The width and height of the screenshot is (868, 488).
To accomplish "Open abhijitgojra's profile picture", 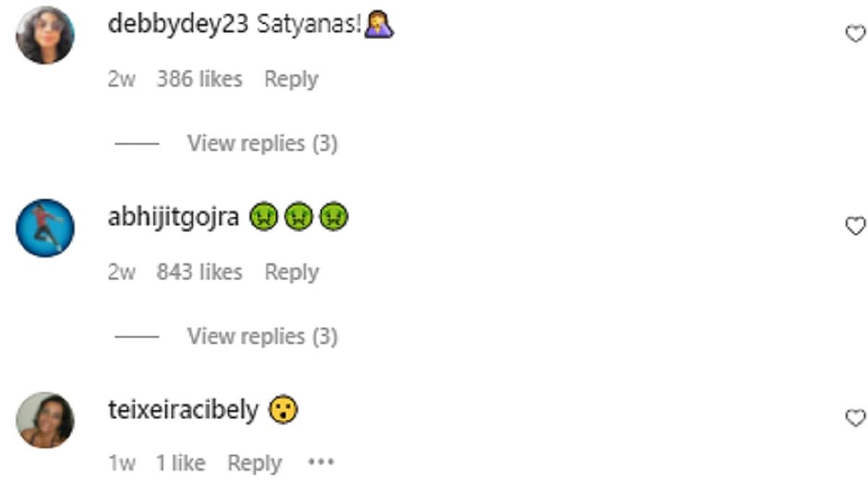I will 45,228.
